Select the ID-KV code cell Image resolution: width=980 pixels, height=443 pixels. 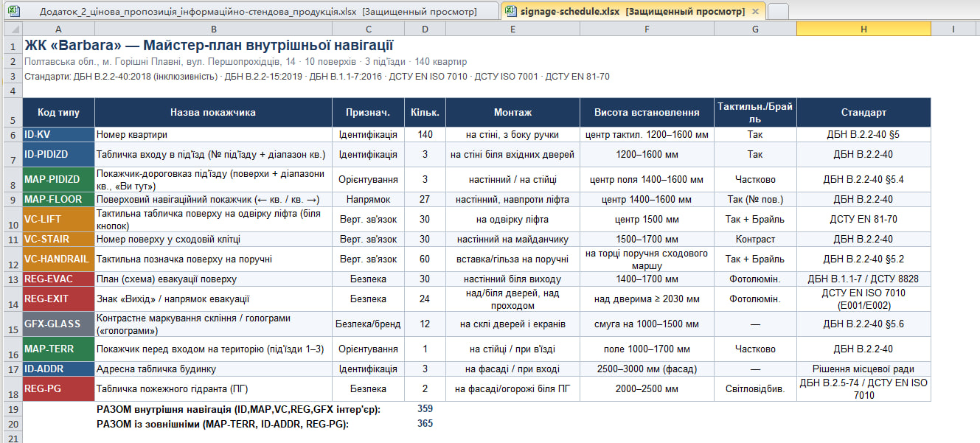pos(58,135)
